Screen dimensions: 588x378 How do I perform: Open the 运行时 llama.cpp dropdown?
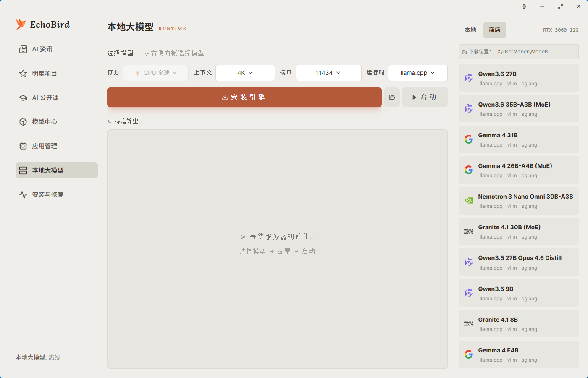coord(418,73)
